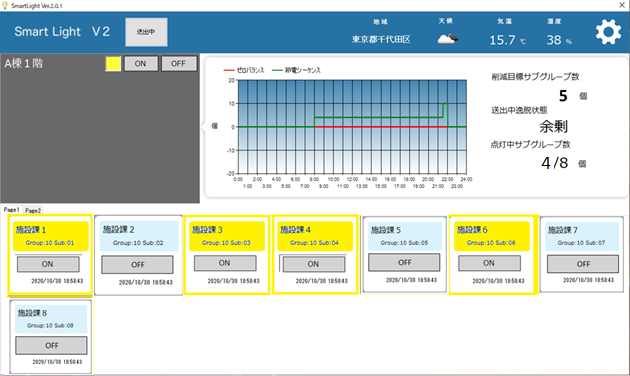
Task: Turn on all lights for A棟1階
Action: [141, 63]
